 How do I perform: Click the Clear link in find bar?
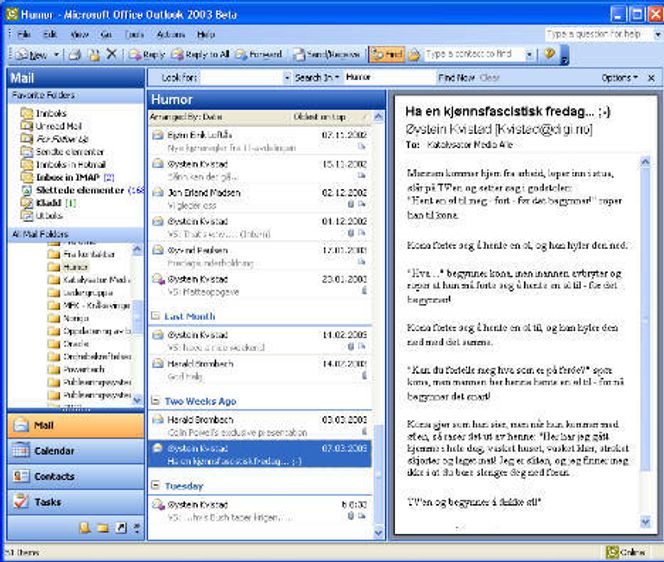pos(490,78)
